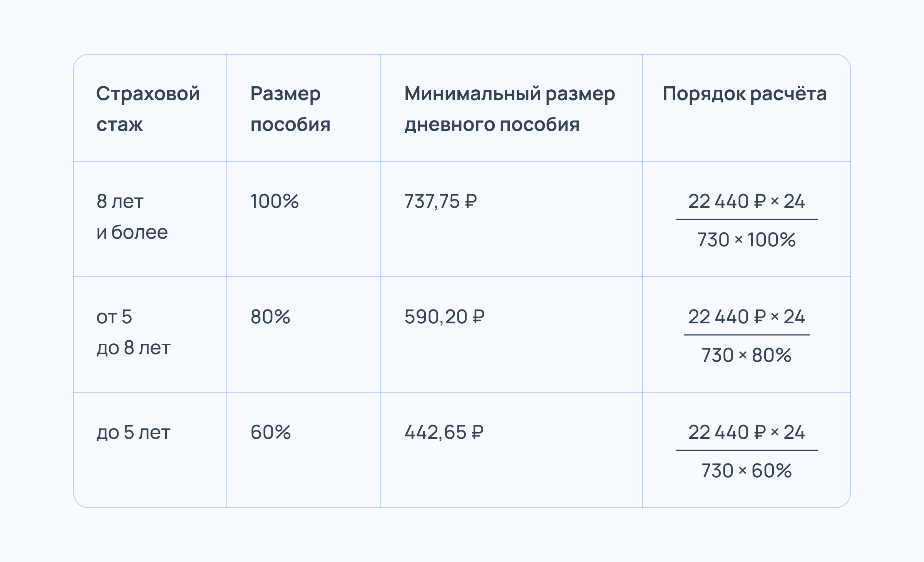Select the 'Минимальный размер дневного пособия' header
This screenshot has height=562, width=924.
tap(510, 109)
